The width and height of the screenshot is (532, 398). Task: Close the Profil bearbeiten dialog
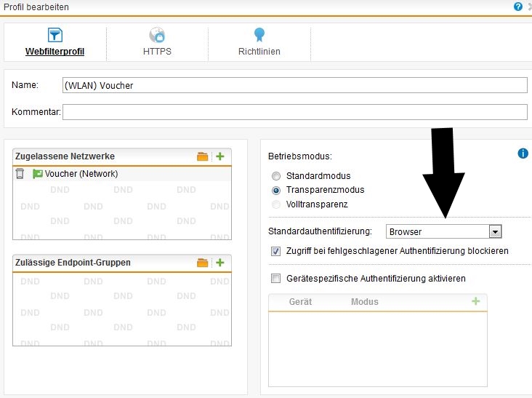point(528,7)
